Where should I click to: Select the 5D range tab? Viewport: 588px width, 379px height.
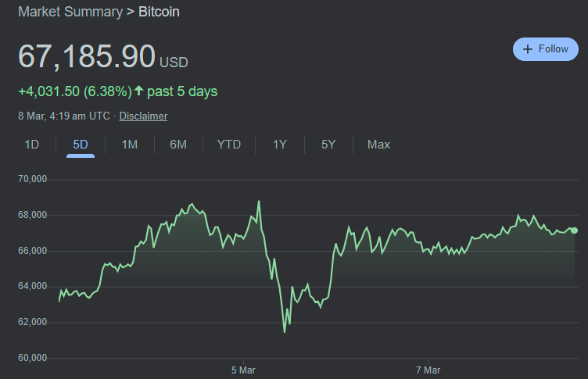[81, 145]
